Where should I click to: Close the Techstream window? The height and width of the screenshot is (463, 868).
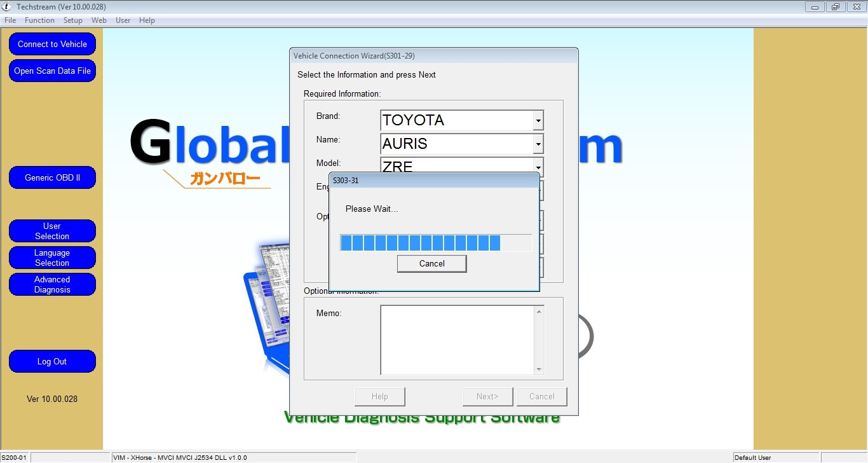click(x=855, y=7)
